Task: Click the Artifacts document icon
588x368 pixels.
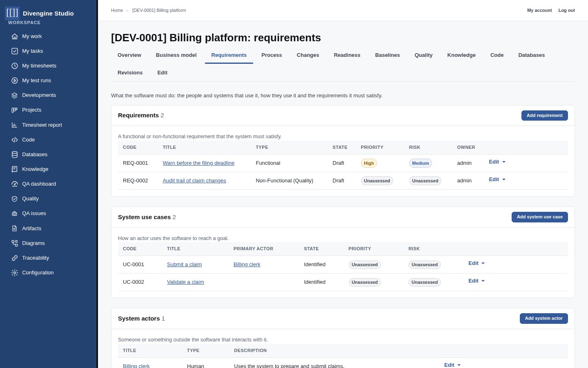Action: [15, 229]
